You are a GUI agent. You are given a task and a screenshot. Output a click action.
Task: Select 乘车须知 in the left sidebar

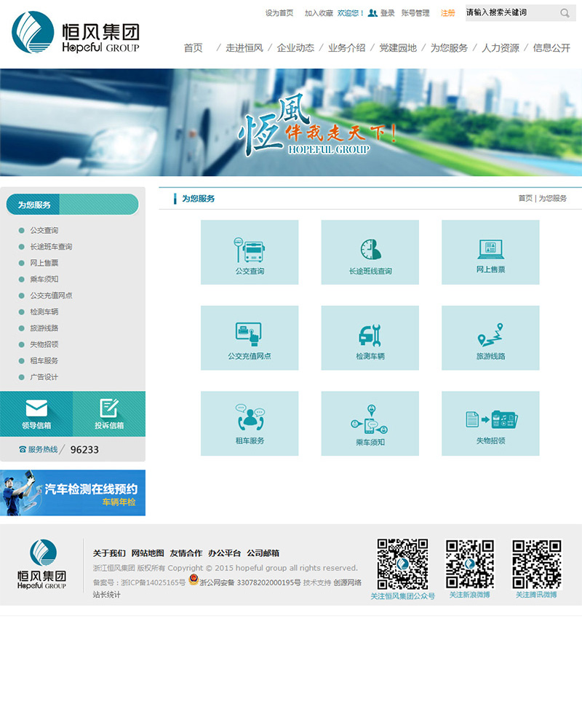point(44,280)
